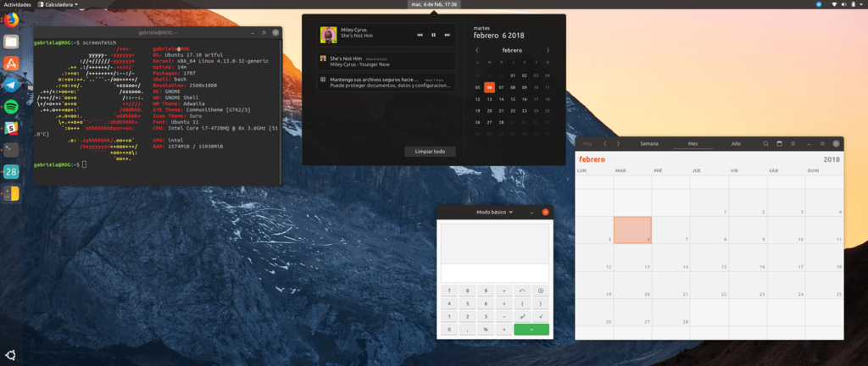Open Ubuntu Software from the dock
Image resolution: width=868 pixels, height=366 pixels.
tap(11, 63)
